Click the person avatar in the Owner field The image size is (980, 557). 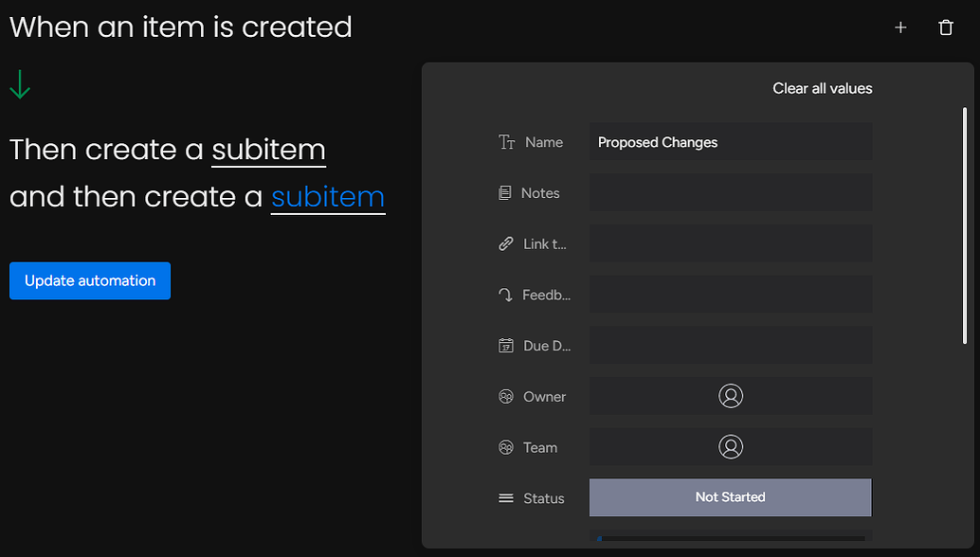pos(730,396)
